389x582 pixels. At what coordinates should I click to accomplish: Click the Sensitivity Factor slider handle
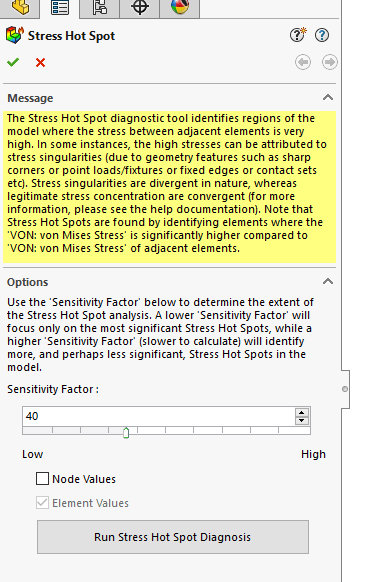(x=126, y=433)
